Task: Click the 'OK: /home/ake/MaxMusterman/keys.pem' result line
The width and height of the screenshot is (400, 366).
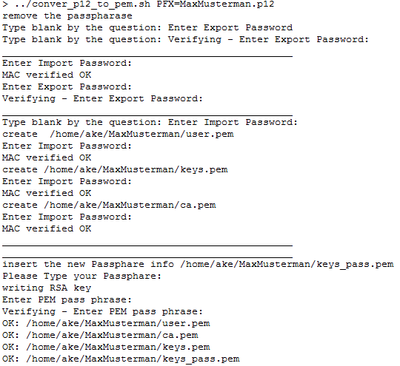Action: (x=106, y=347)
